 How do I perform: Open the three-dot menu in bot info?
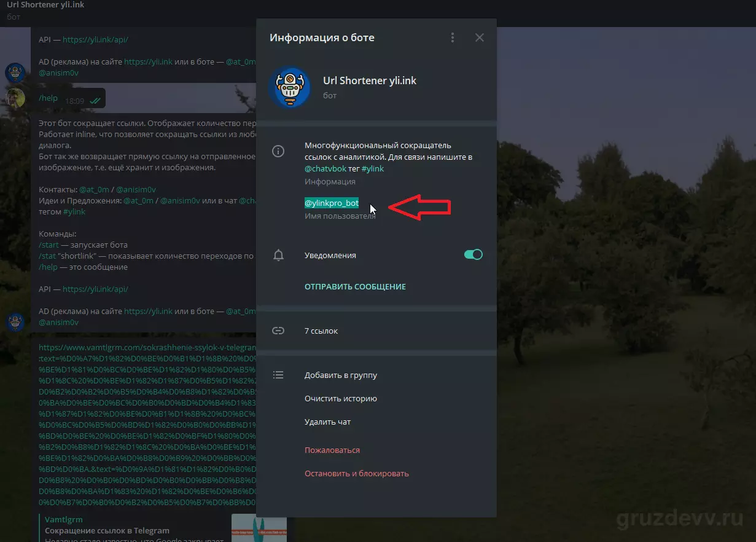[x=453, y=37]
